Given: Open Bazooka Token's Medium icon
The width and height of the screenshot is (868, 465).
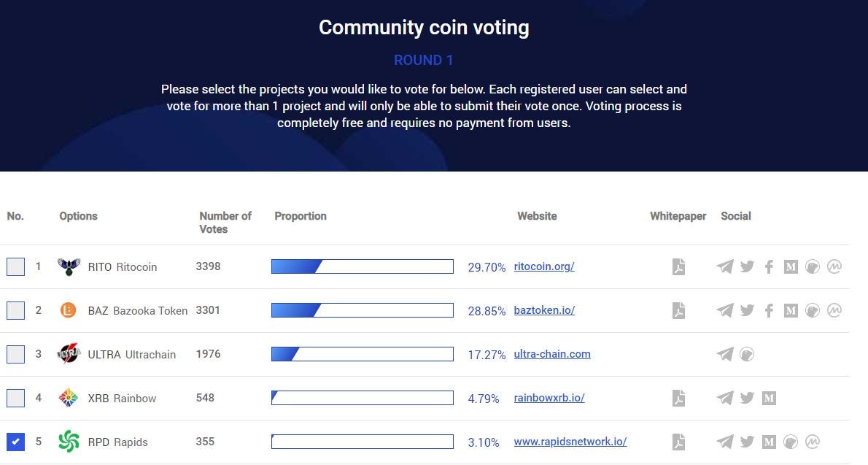Looking at the screenshot, I should click(791, 310).
